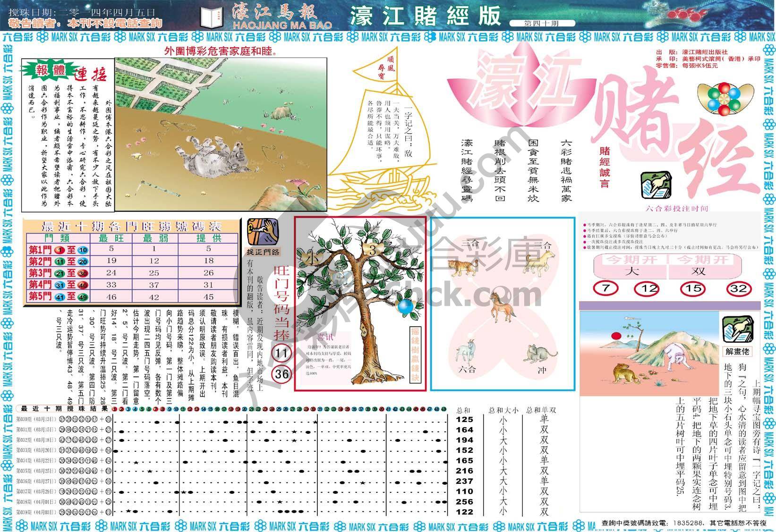Click the 零售價 price line
The image size is (776, 532).
[687, 66]
